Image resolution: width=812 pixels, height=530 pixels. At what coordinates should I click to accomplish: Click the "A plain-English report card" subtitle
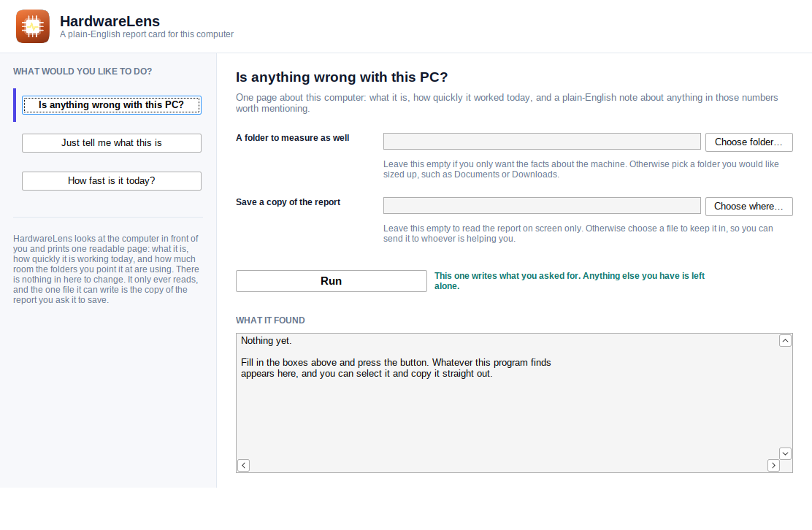(147, 34)
